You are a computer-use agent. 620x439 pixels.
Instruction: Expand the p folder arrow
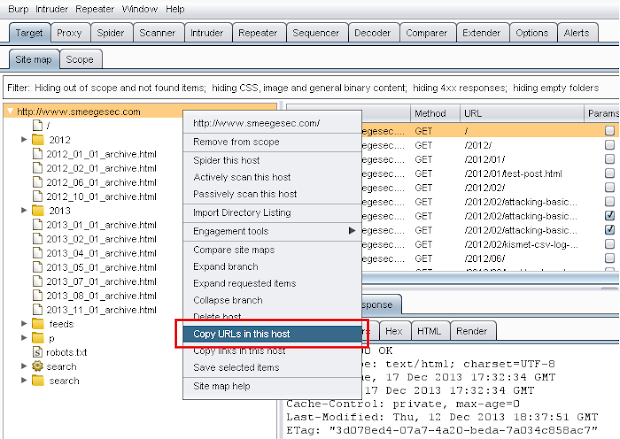[x=24, y=338]
